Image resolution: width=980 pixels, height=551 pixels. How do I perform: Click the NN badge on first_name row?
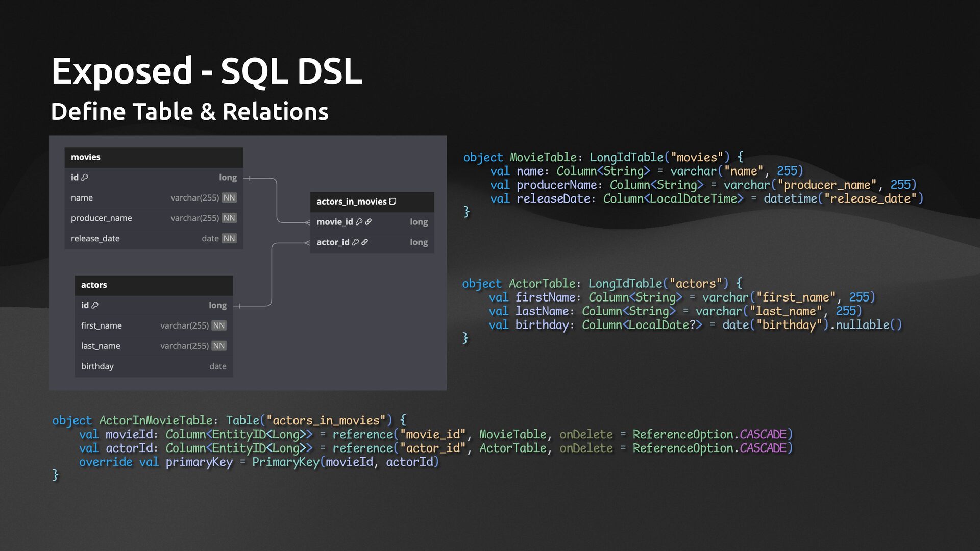click(219, 325)
